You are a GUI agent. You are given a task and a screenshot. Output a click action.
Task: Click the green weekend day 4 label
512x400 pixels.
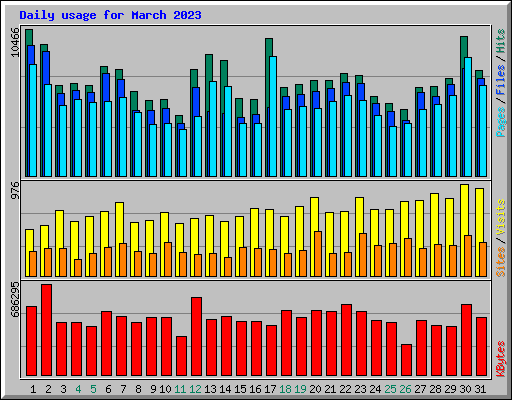click(78, 389)
